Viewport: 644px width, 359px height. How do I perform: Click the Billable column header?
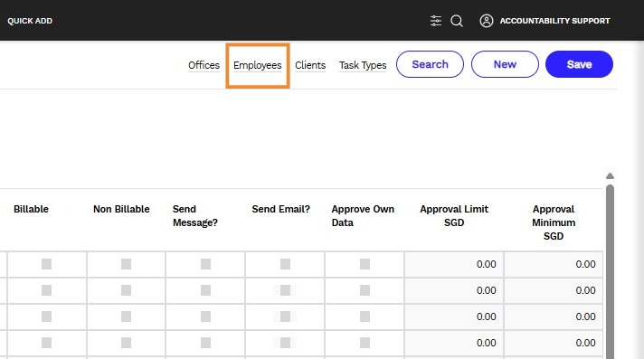click(32, 209)
